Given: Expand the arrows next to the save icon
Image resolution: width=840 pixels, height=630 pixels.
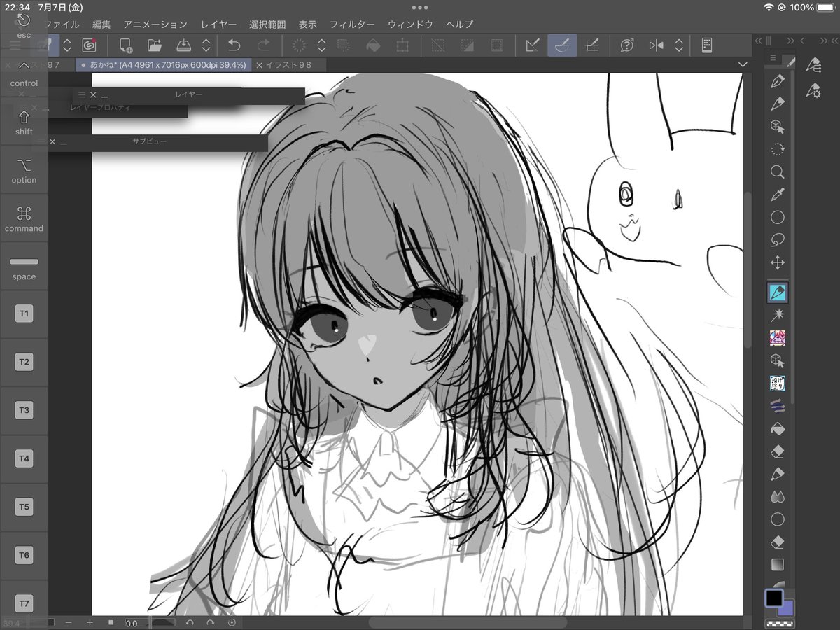Looking at the screenshot, I should (206, 45).
